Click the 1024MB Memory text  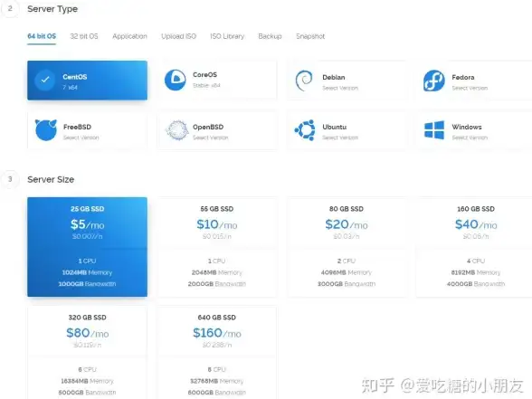pyautogui.click(x=87, y=272)
